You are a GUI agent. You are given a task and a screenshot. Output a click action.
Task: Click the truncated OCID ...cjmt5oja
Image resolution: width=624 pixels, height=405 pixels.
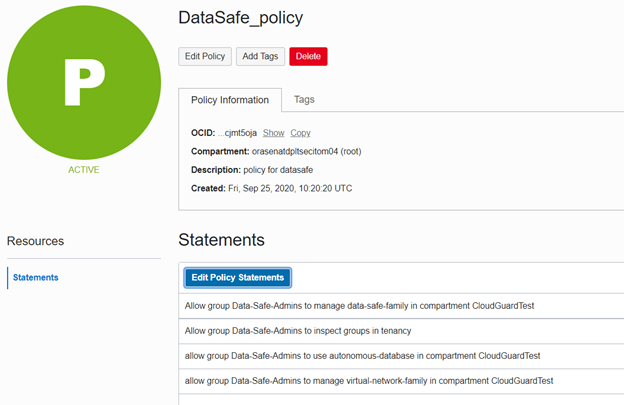pyautogui.click(x=237, y=133)
